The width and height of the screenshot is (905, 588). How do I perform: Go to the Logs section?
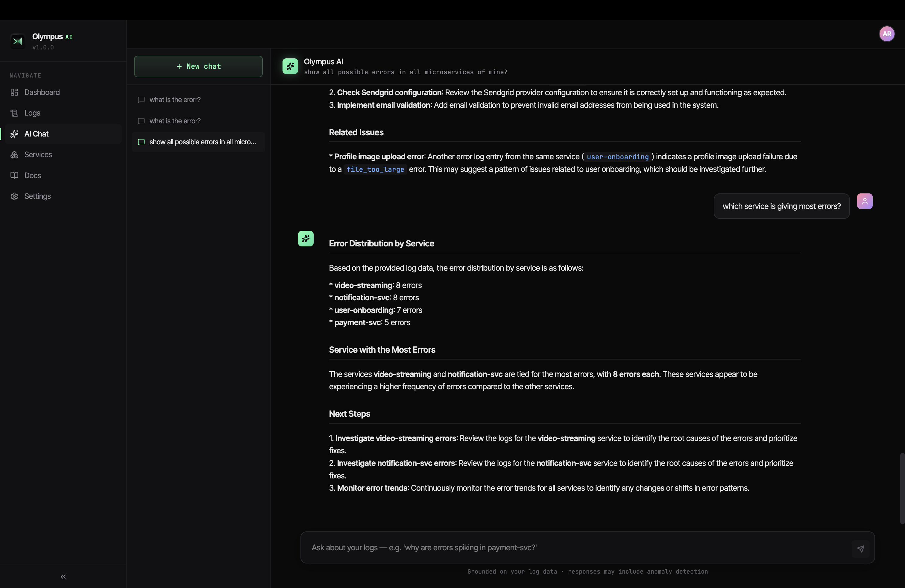point(32,113)
